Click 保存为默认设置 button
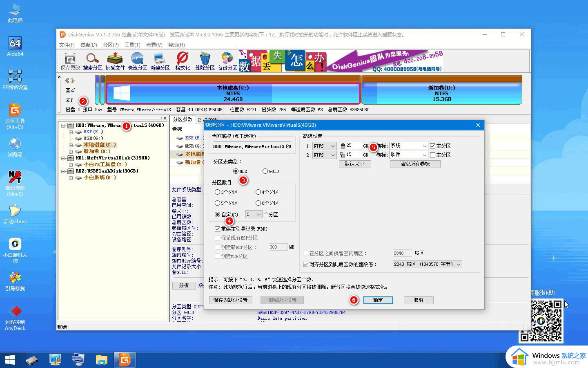This screenshot has height=368, width=588. [231, 300]
